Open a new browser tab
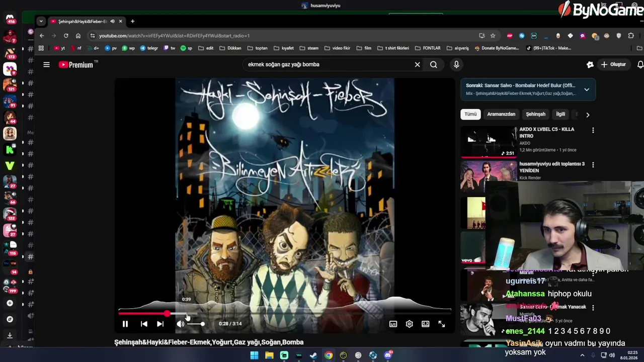Image resolution: width=644 pixels, height=362 pixels. (x=132, y=21)
